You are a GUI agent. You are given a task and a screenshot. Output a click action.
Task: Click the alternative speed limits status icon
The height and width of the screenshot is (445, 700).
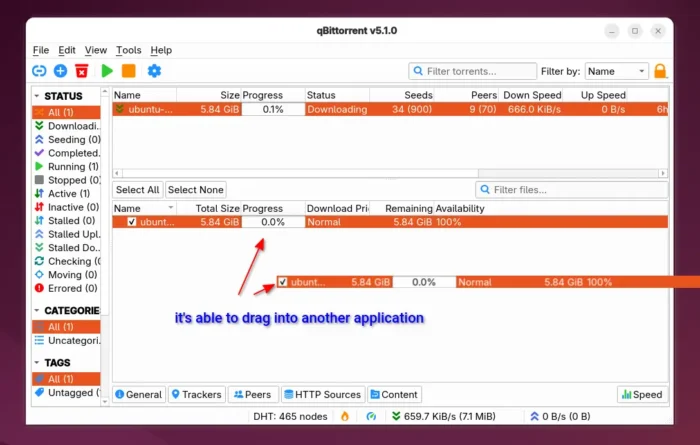pyautogui.click(x=371, y=416)
